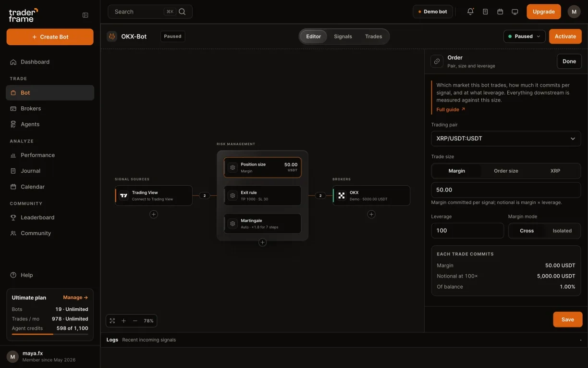Select the OKX broker node
This screenshot has height=368, width=588.
tap(371, 196)
